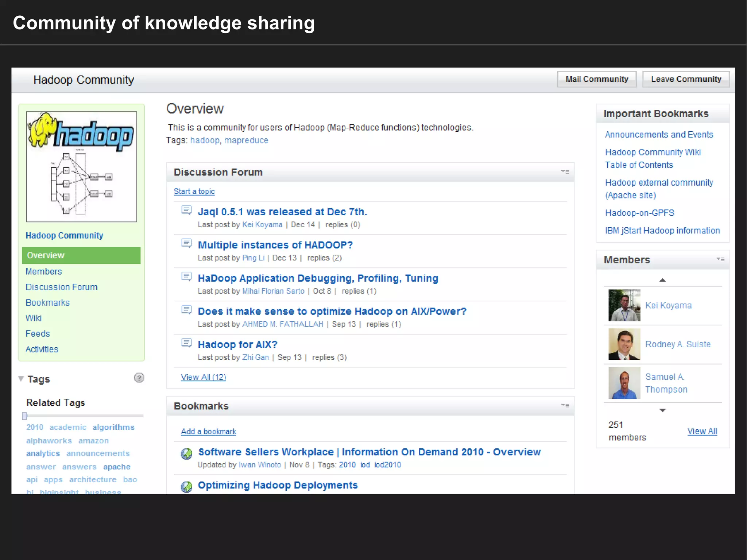Open Hadoop for AIX? topic
Image resolution: width=747 pixels, height=560 pixels.
click(x=238, y=345)
